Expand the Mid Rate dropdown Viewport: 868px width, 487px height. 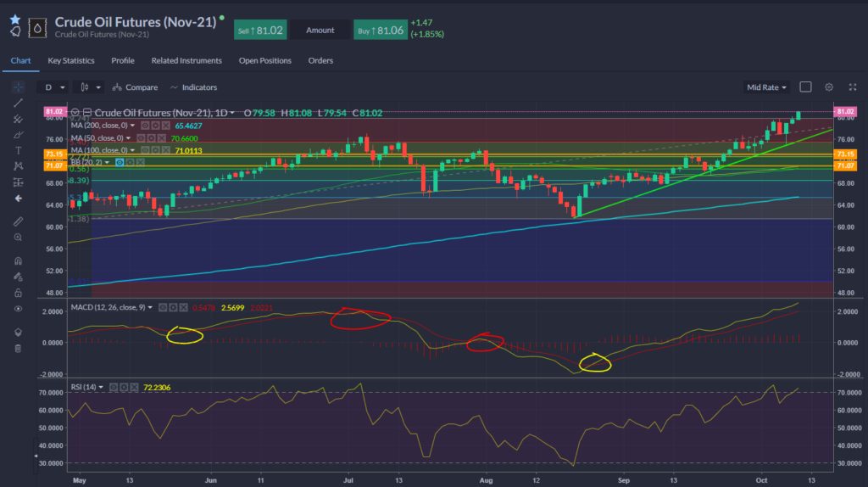tap(766, 87)
